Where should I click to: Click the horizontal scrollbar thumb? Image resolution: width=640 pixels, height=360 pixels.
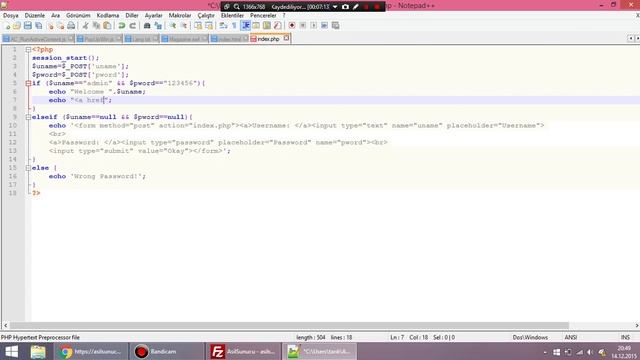click(289, 325)
